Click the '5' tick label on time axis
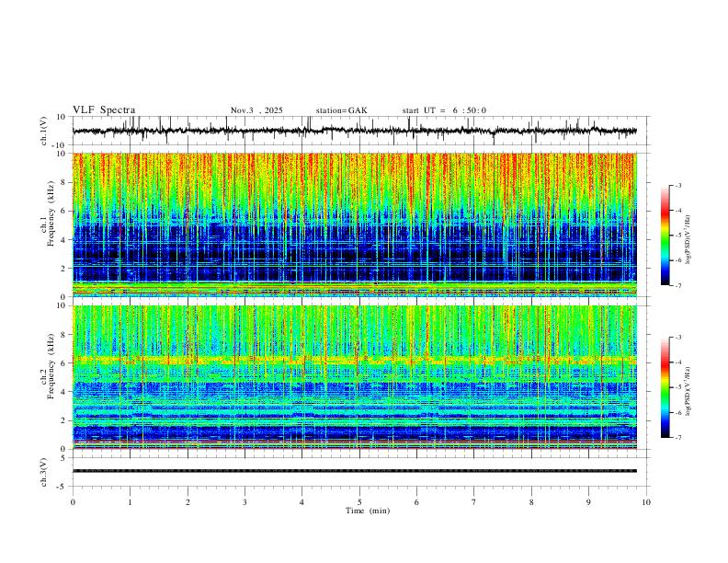The width and height of the screenshot is (728, 563). click(359, 502)
